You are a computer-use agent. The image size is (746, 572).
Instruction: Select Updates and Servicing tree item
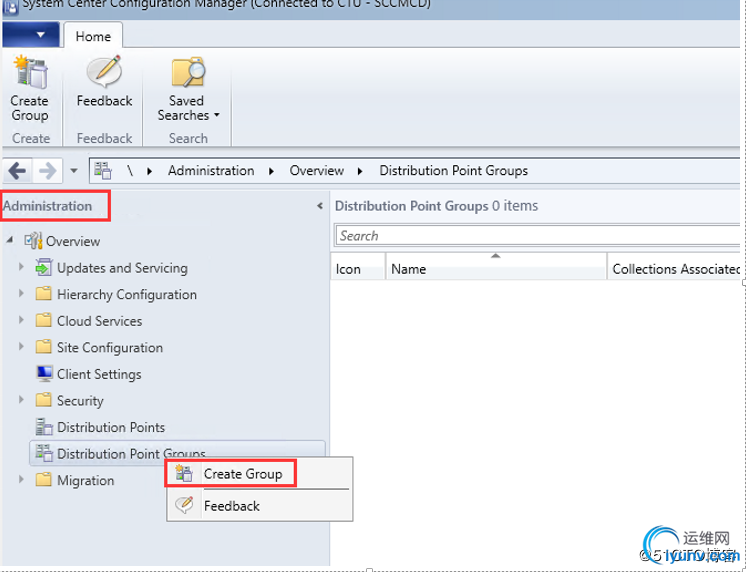(x=122, y=268)
